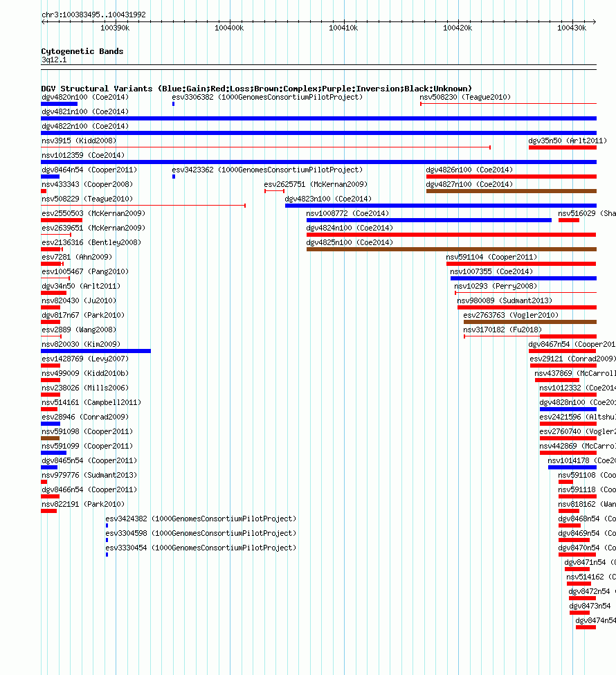Viewport: 616px width, 675px height.
Task: Open dgv35n50 (Arlt2011) variant
Action: (568, 141)
